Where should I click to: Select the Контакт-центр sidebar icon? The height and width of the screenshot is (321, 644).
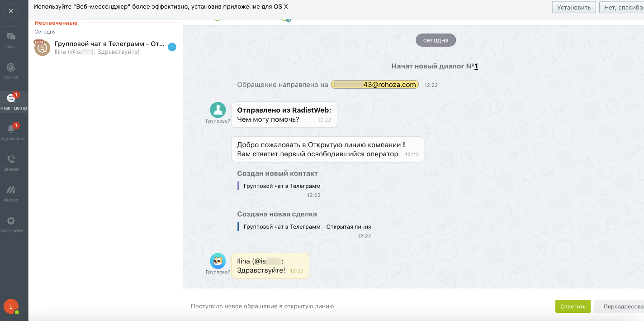pos(11,98)
